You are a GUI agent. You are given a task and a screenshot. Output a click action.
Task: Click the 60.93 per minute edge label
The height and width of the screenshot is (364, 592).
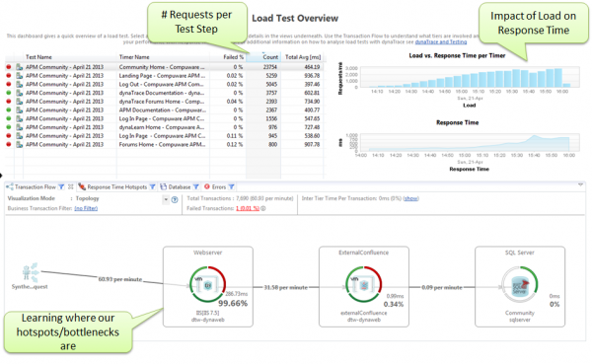pyautogui.click(x=120, y=279)
